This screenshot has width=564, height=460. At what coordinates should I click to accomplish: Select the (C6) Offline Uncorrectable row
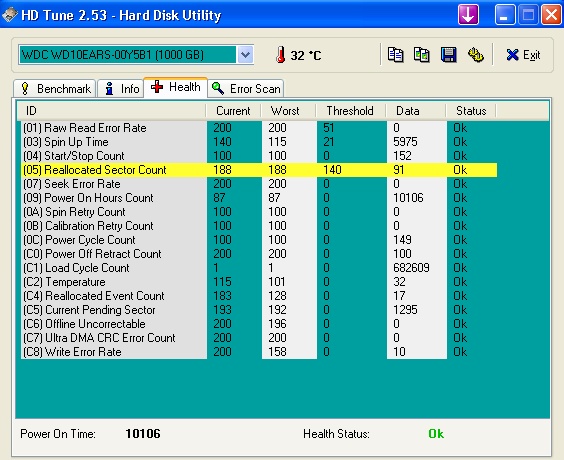(x=259, y=324)
